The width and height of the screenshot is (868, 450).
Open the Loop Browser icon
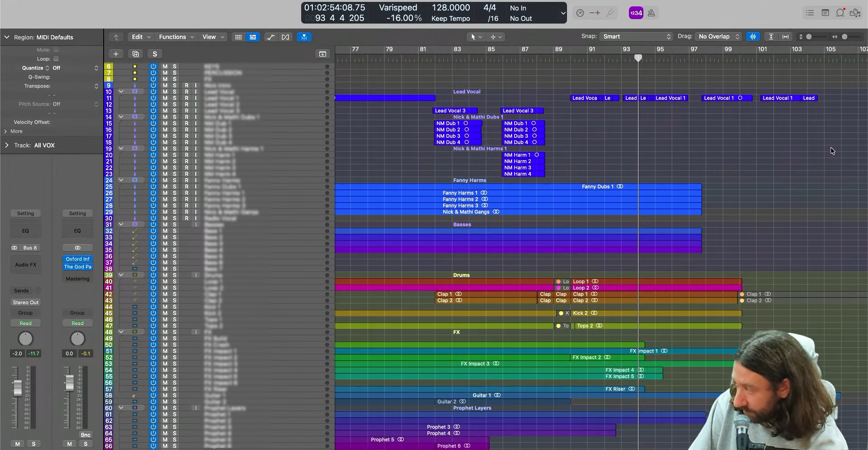coord(840,13)
